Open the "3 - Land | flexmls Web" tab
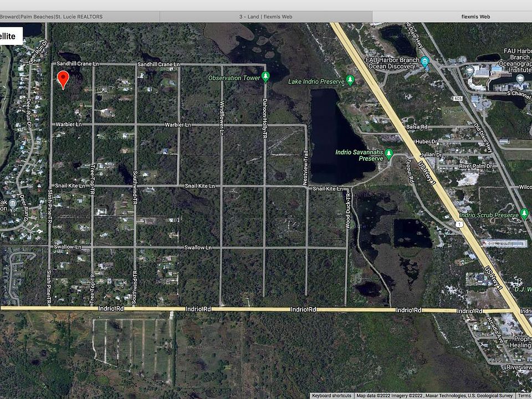The image size is (532, 399). (265, 17)
